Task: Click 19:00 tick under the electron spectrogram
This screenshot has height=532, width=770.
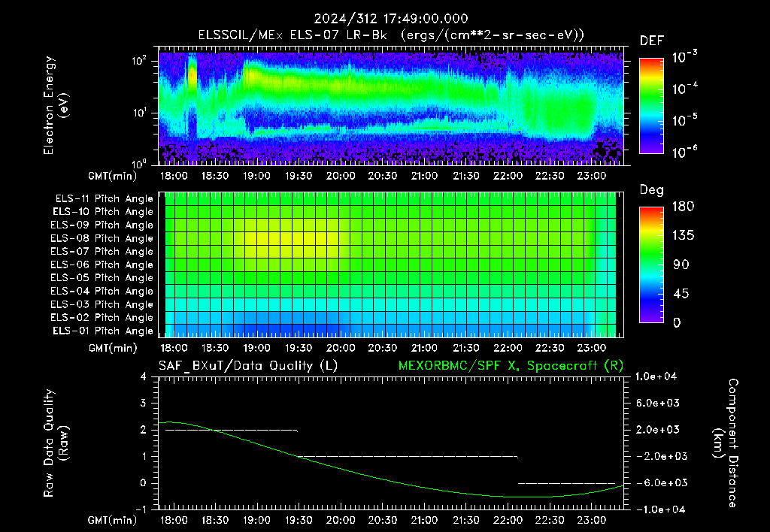Action: 257,176
